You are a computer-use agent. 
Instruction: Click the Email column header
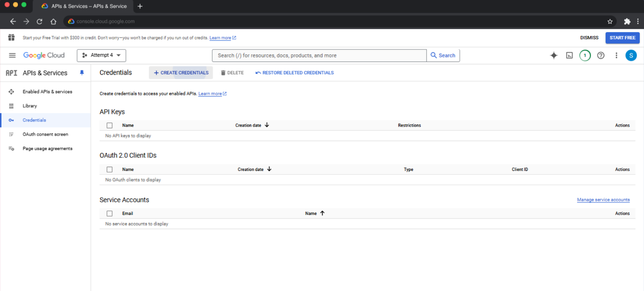click(x=128, y=213)
